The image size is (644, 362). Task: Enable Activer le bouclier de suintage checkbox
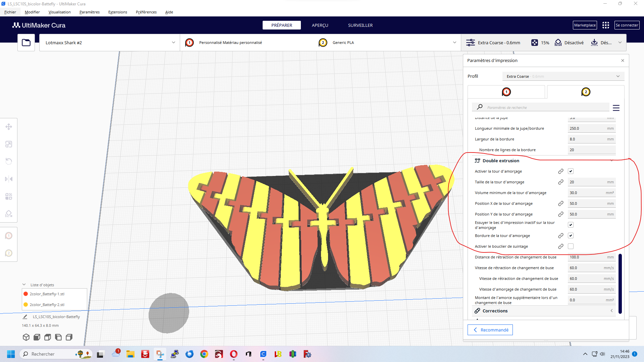[571, 246]
